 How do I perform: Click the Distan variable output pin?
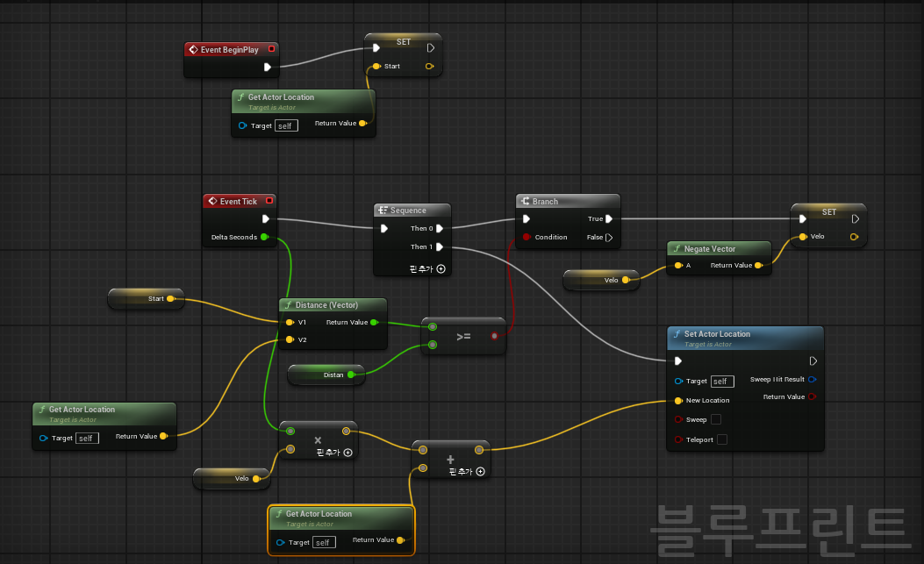tap(351, 375)
